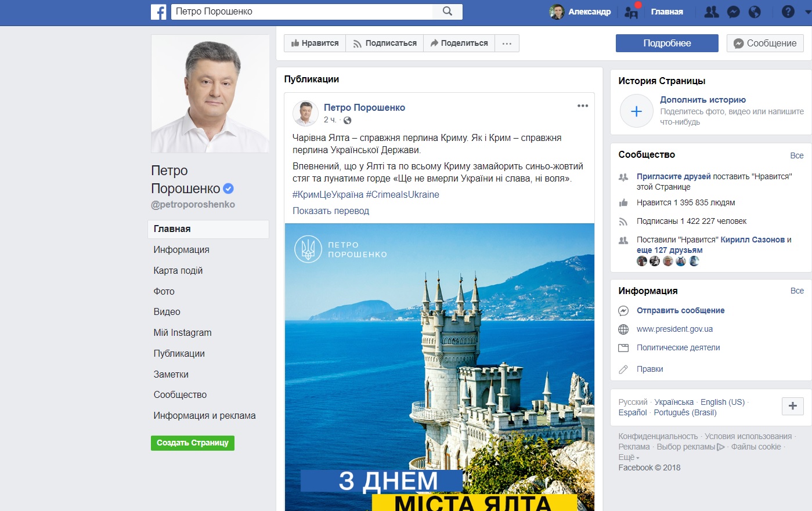This screenshot has height=511, width=812.
Task: Click the green Создать Страницу button
Action: tap(193, 443)
